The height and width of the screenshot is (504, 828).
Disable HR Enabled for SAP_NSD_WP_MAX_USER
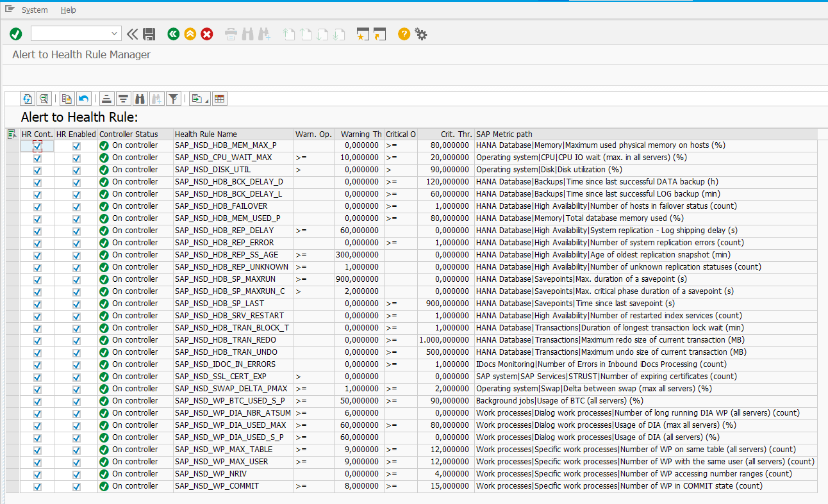click(x=76, y=462)
